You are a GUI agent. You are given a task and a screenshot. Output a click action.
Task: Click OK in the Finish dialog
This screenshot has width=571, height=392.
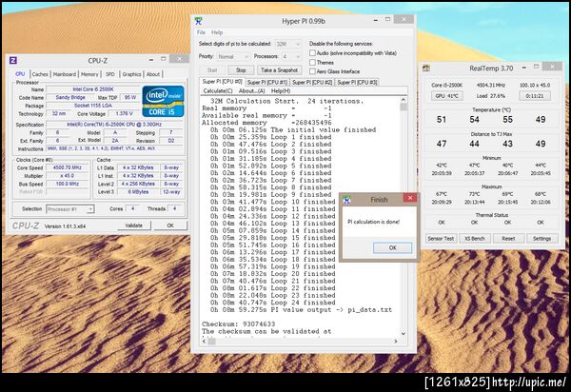coord(392,248)
